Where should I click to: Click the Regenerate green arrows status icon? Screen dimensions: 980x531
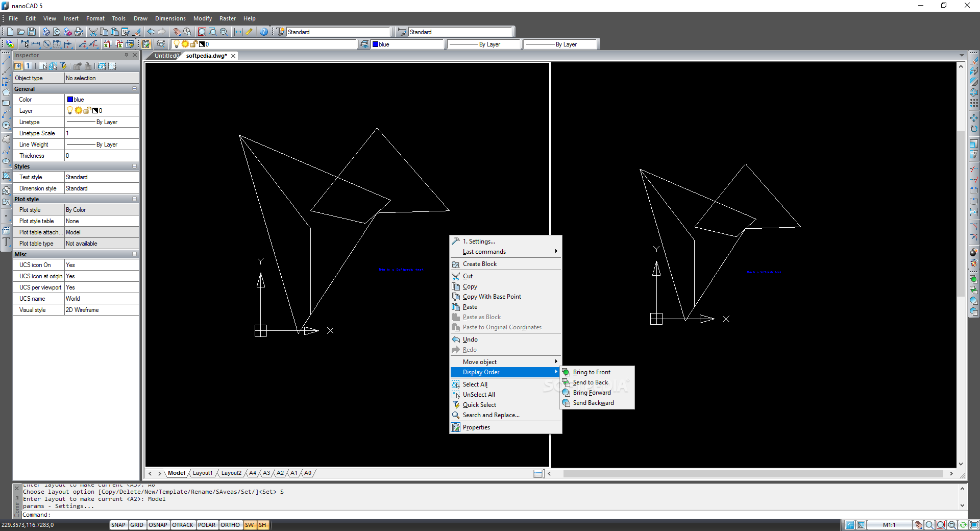[963, 525]
